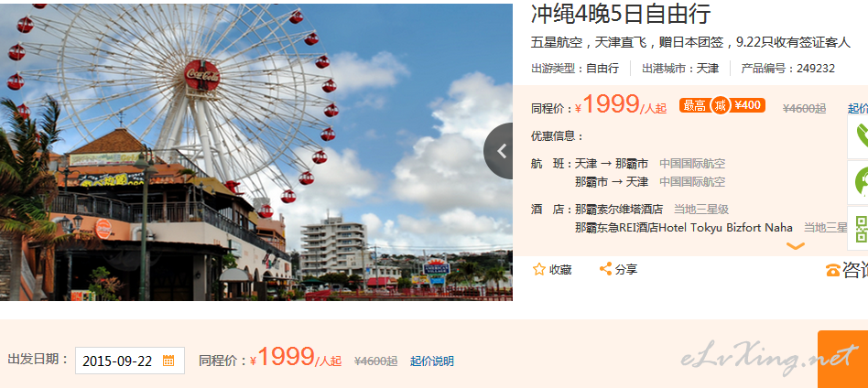Click the orange 减 discount badge
The width and height of the screenshot is (868, 388).
tap(721, 105)
